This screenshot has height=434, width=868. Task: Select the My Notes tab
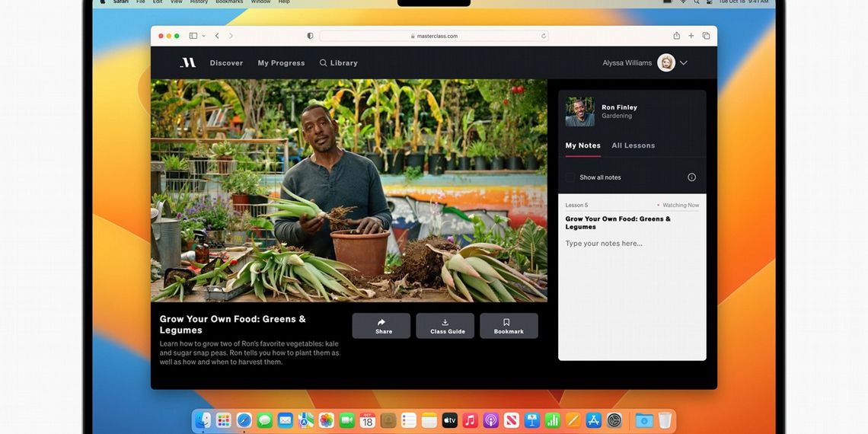click(583, 145)
